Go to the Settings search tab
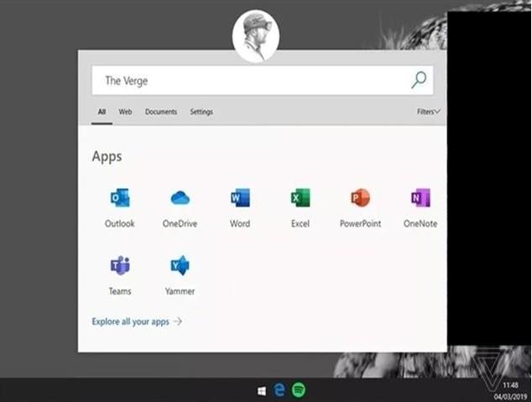532x402 pixels. [201, 112]
